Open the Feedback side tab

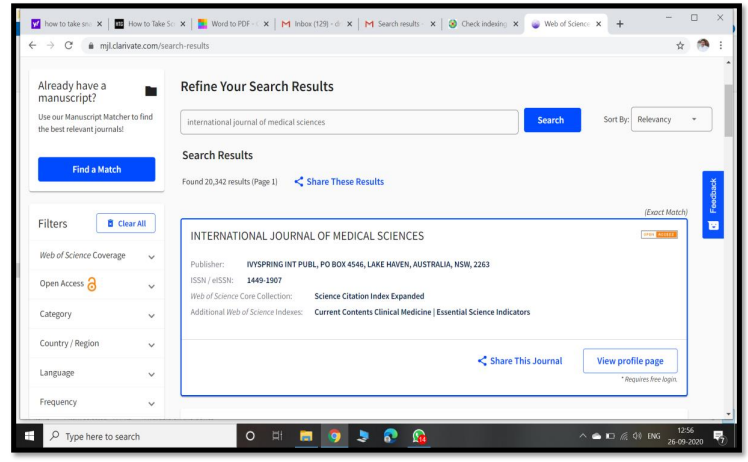(712, 205)
